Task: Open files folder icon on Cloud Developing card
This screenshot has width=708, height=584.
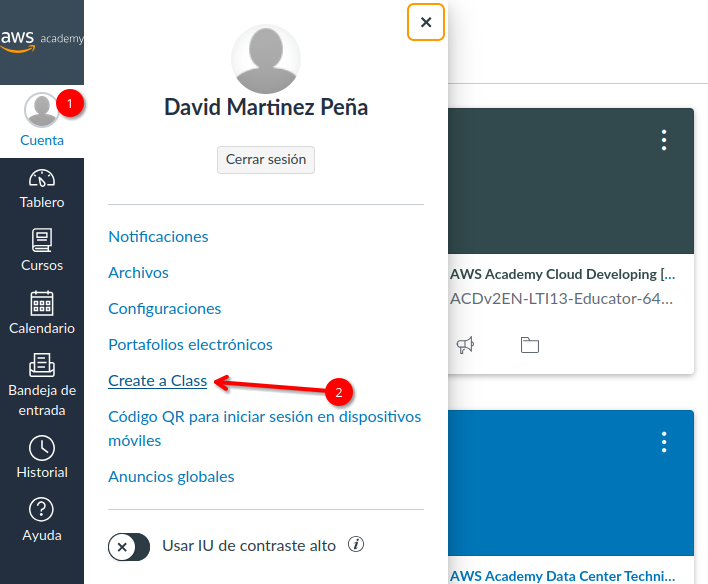Action: (x=530, y=345)
